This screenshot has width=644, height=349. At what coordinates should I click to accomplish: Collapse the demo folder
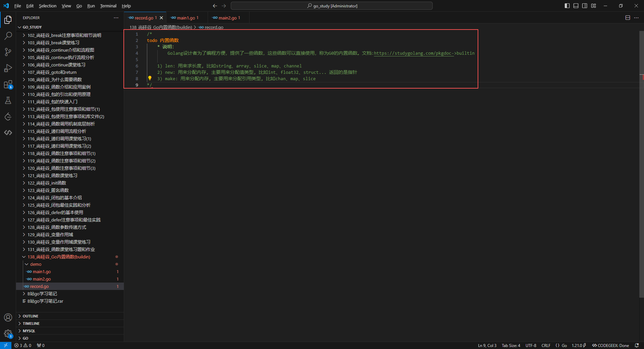[x=70, y=264]
